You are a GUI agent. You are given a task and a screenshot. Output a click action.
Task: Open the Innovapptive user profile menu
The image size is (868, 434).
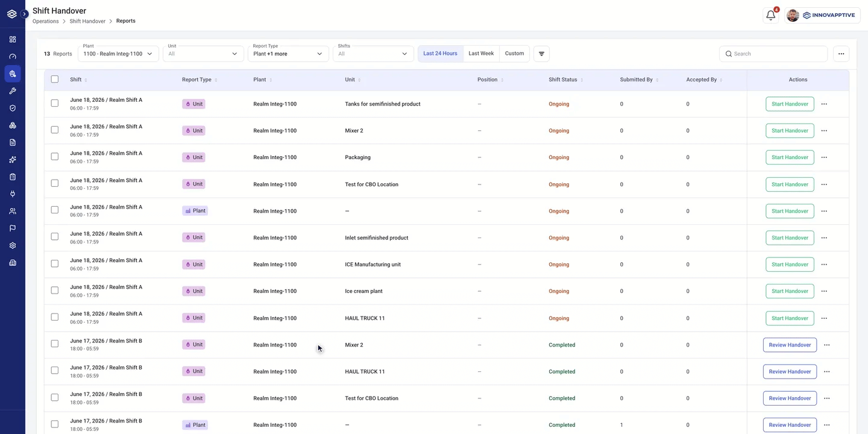(x=822, y=16)
